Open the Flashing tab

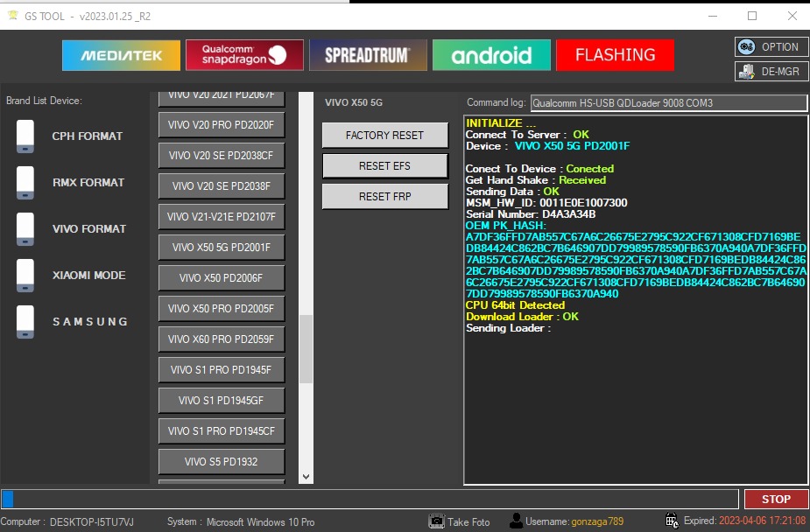[615, 55]
